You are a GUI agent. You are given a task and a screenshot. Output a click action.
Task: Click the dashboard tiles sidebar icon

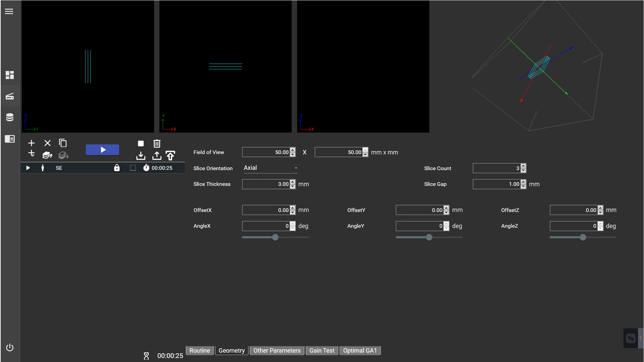coord(10,75)
